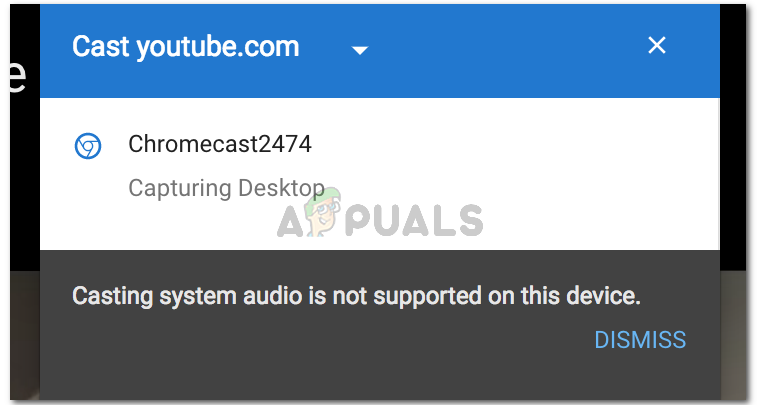Viewport: 757px width, 405px height.
Task: Dismiss the system audio warning
Action: 640,340
